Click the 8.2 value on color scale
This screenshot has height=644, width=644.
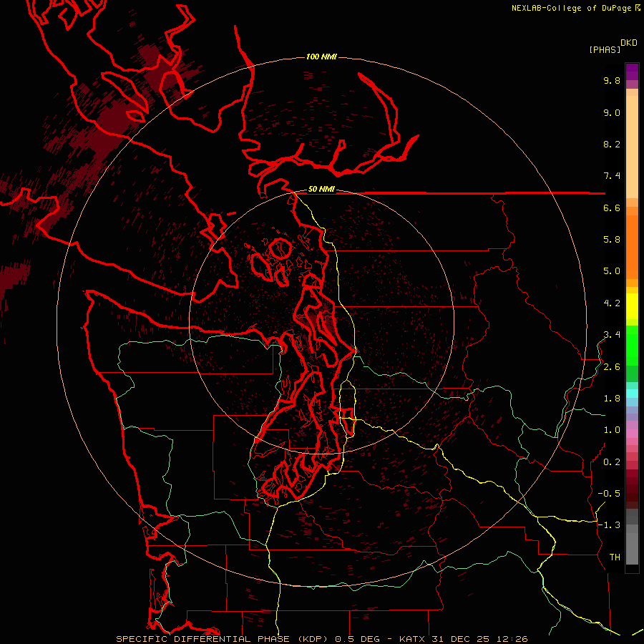coord(612,144)
